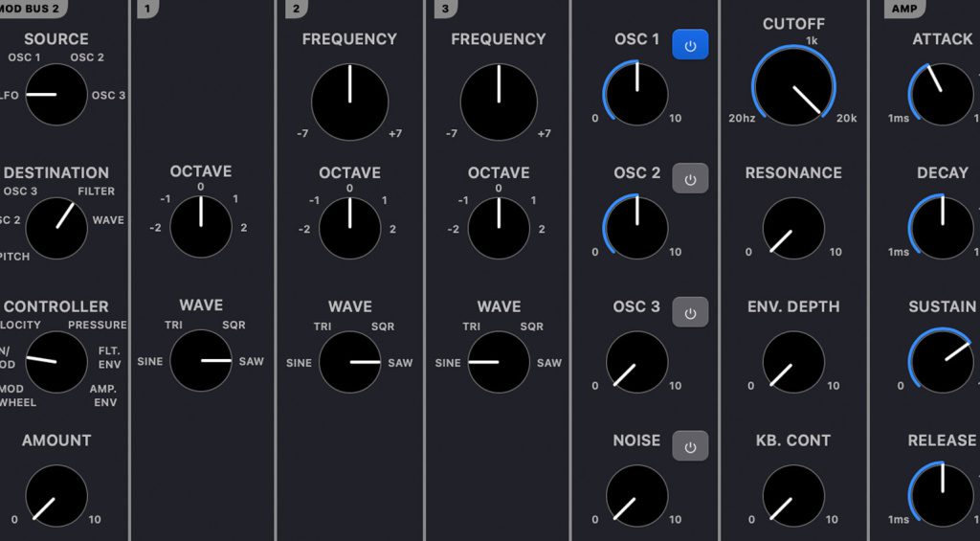
Task: Click the oscillator 2 FREQUENCY knob
Action: (350, 102)
